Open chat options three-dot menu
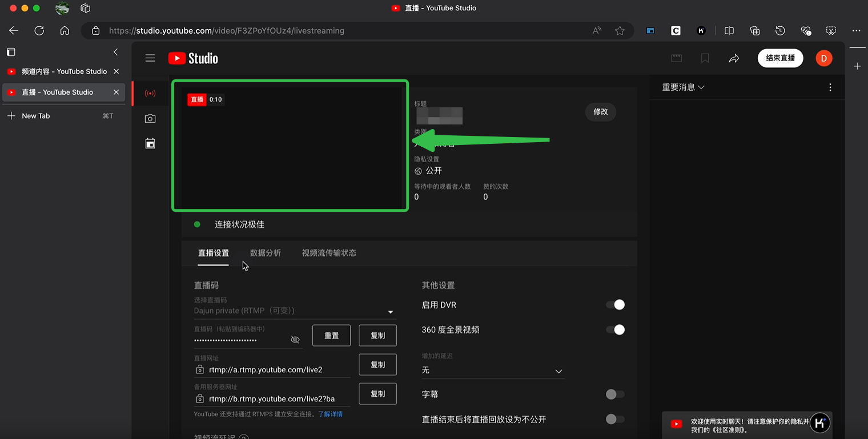Viewport: 868px width, 439px height. 830,87
